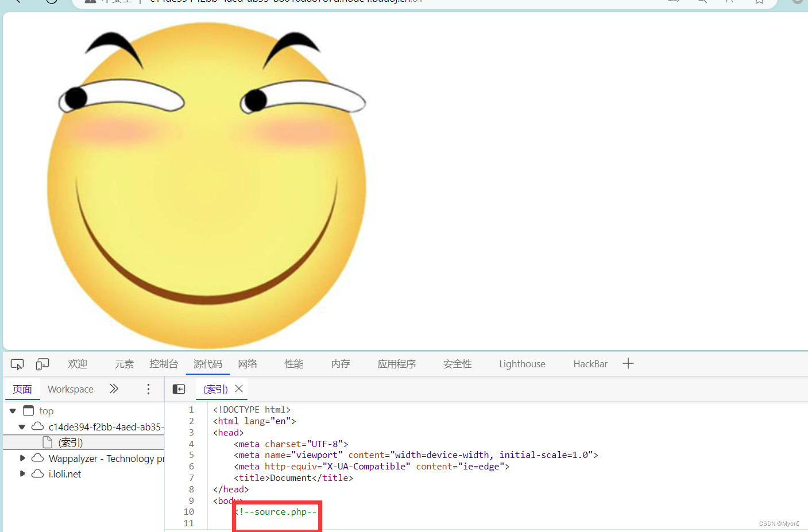Click line number 10 in the gutter
The image size is (808, 532).
point(189,512)
